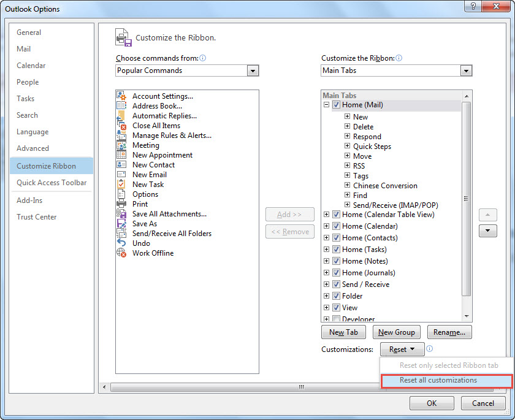515x420 pixels.
Task: Expand the Quick Steps group
Action: pyautogui.click(x=347, y=146)
